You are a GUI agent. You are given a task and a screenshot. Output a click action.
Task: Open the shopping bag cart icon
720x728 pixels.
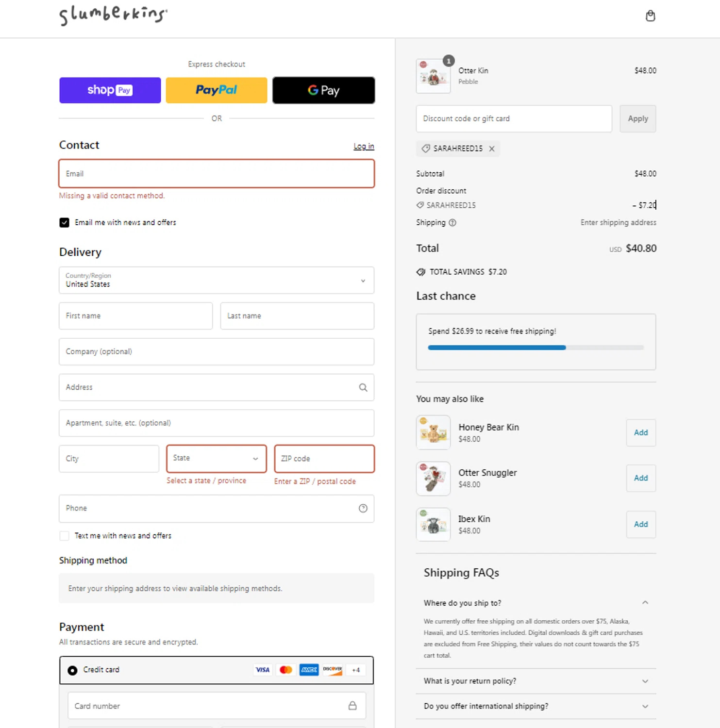[650, 16]
